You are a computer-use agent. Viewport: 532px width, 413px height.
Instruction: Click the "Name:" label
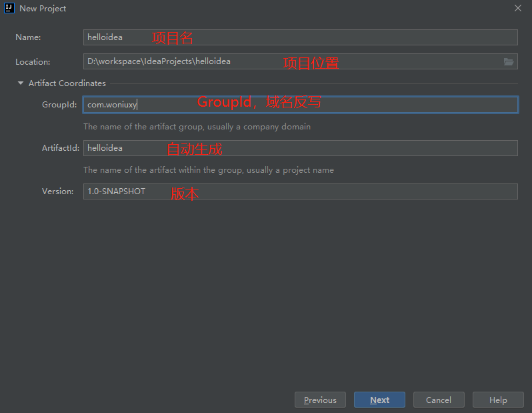pos(28,37)
